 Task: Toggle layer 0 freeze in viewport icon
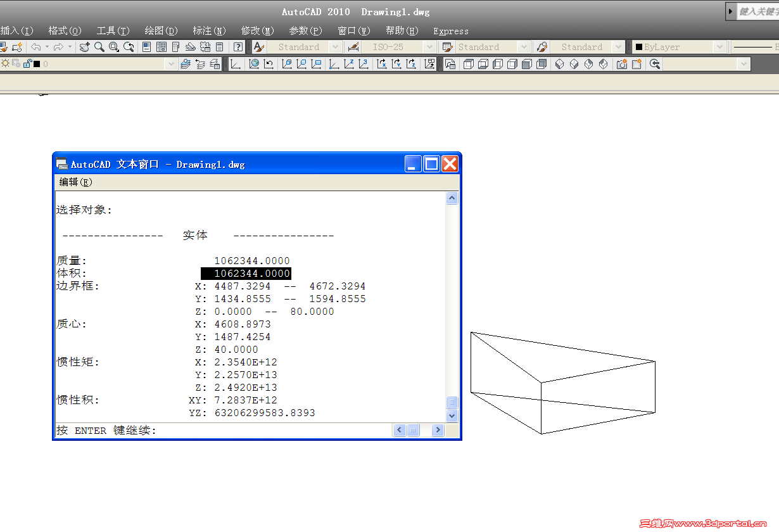click(x=16, y=63)
